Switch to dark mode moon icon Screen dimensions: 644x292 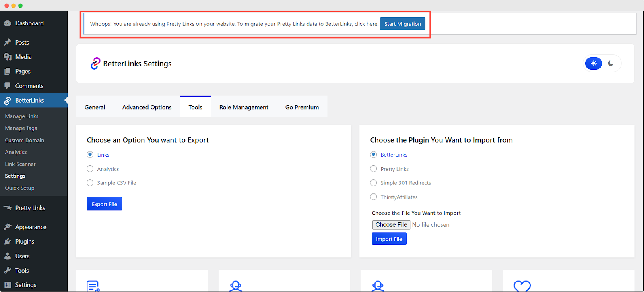point(611,63)
